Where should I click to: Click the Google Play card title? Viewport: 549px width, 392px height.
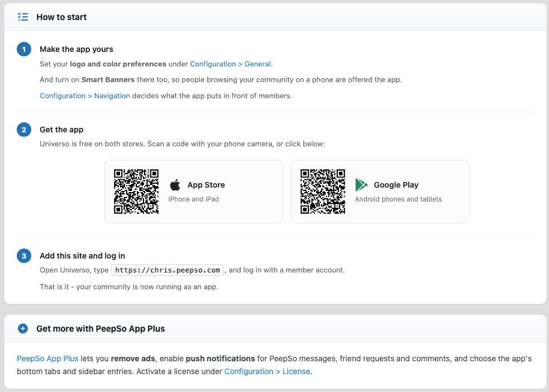396,185
